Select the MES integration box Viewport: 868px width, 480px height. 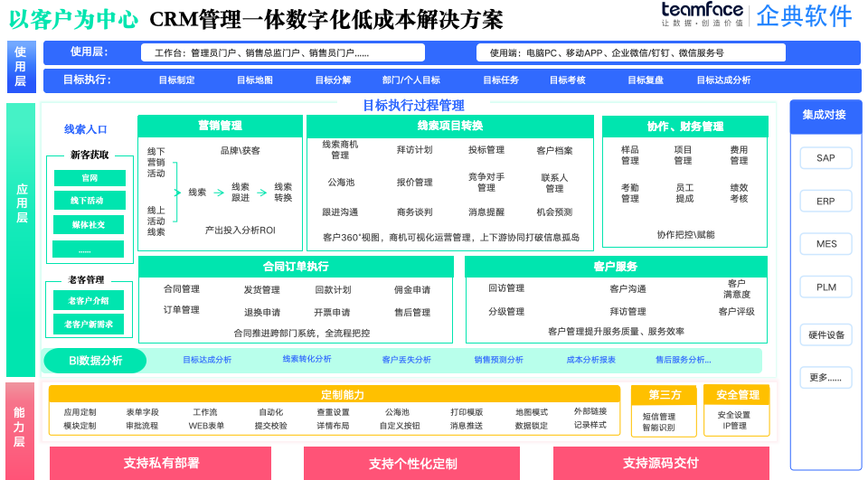click(826, 243)
